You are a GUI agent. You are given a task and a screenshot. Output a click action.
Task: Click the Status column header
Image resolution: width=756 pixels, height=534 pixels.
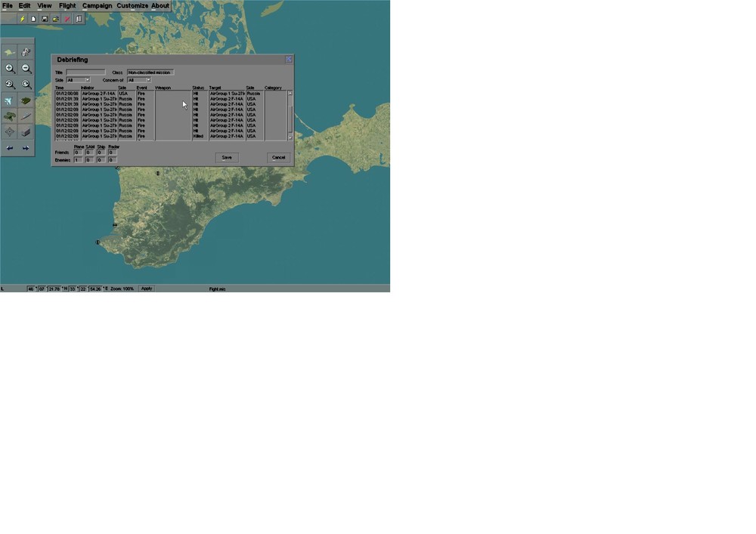(x=198, y=88)
